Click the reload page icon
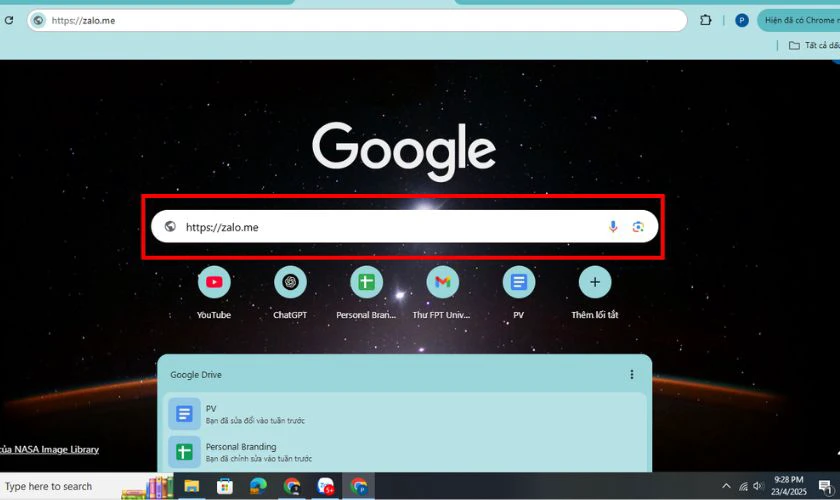 coord(9,20)
